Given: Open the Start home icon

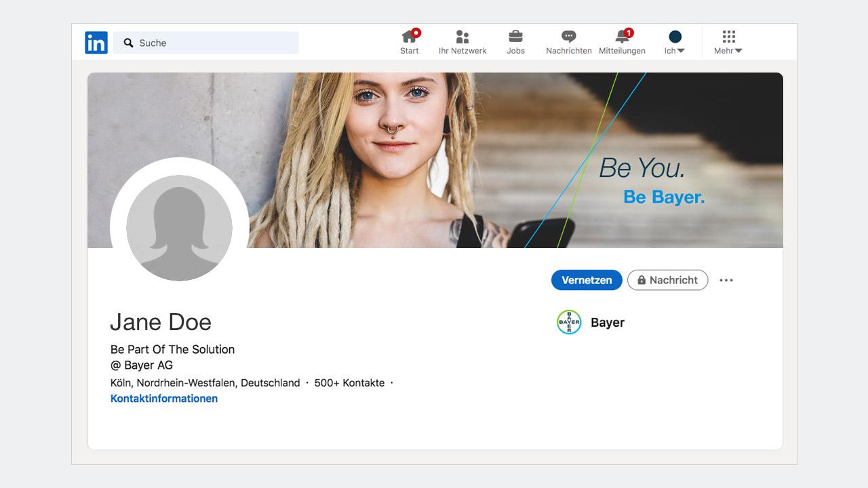Looking at the screenshot, I should click(x=409, y=37).
